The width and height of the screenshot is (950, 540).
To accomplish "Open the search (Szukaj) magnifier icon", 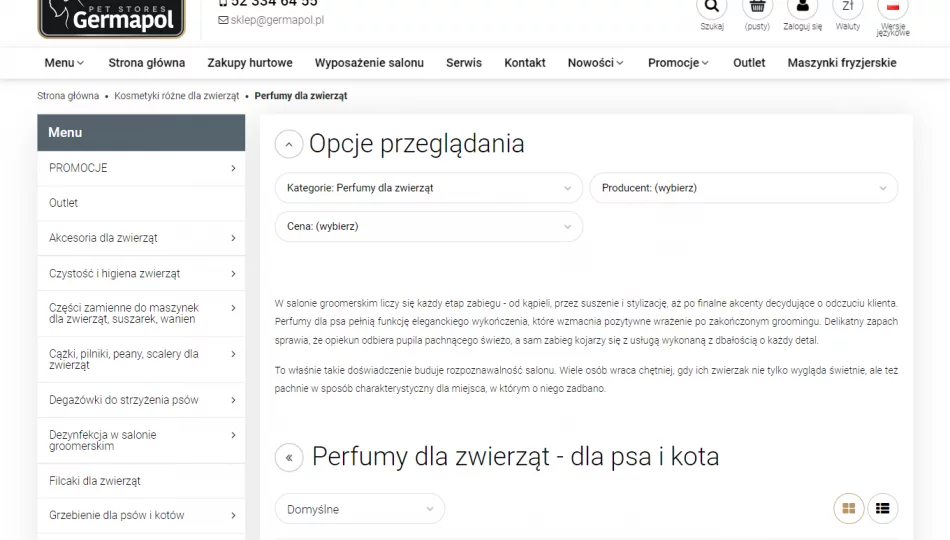I will [x=711, y=7].
